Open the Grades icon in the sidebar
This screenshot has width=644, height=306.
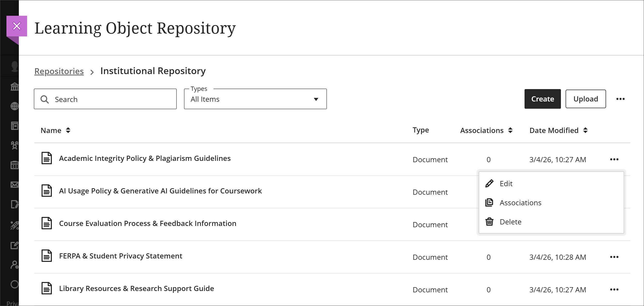click(x=15, y=204)
